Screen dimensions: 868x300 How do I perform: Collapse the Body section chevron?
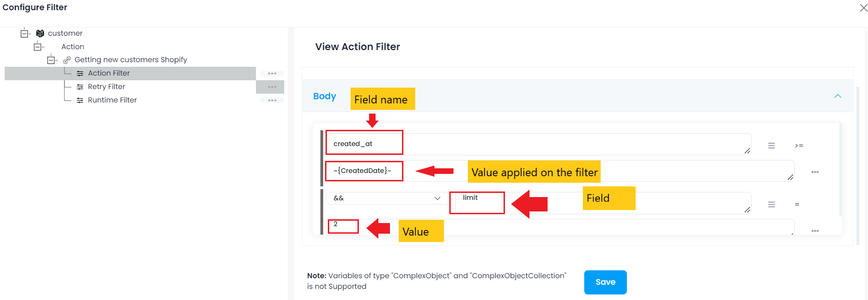(x=838, y=96)
